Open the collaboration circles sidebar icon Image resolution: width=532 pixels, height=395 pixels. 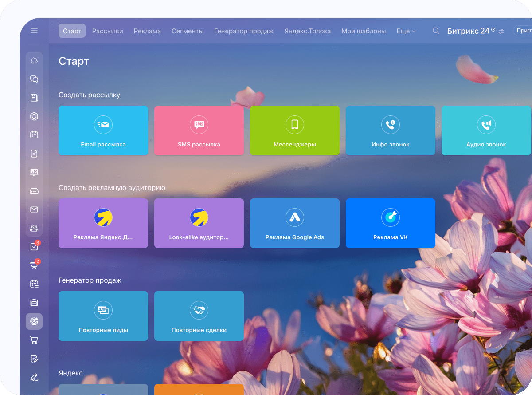34,60
